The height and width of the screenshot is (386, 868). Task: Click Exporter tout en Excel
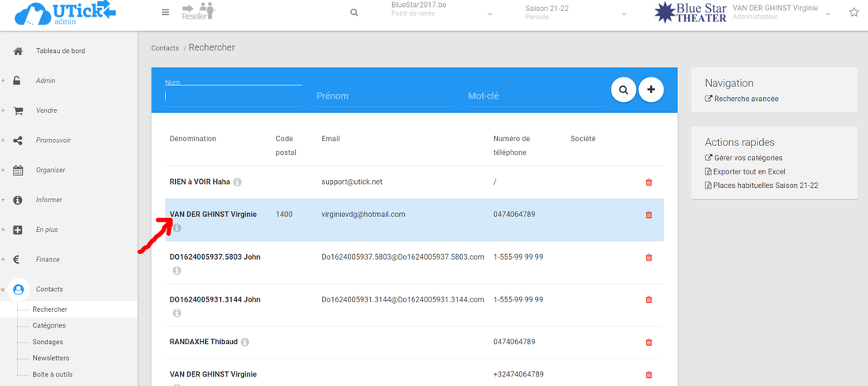point(749,171)
